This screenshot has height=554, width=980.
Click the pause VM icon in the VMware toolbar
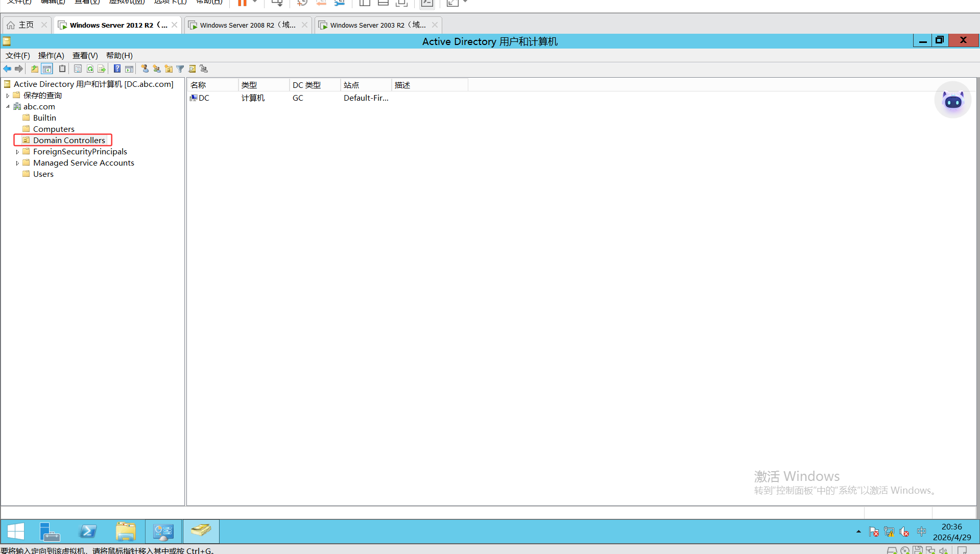(x=242, y=3)
